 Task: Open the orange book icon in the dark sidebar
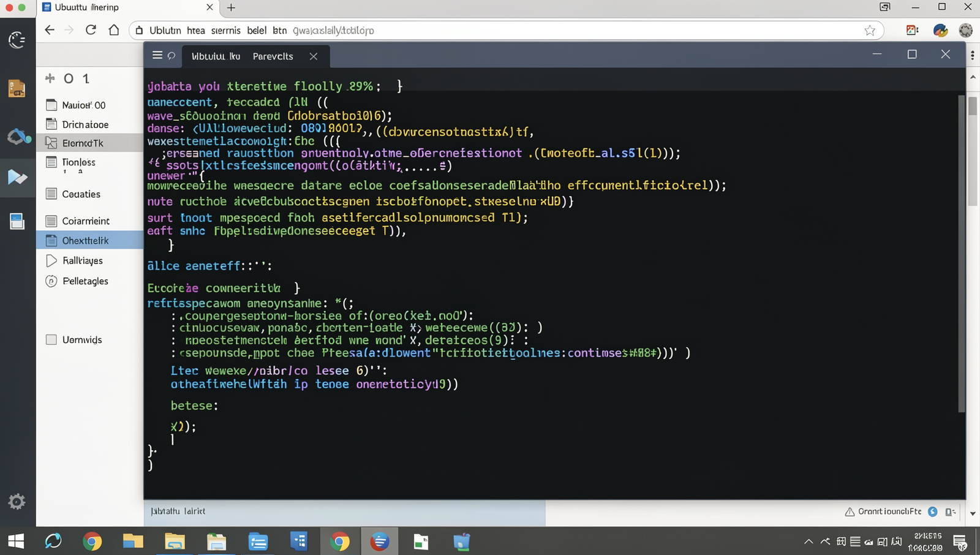(x=17, y=89)
